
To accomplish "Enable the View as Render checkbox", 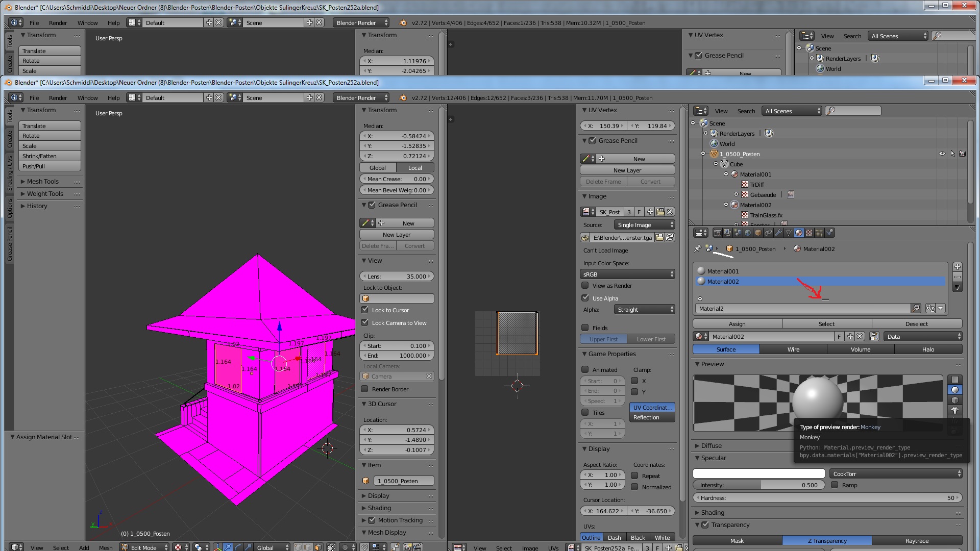I will (x=585, y=286).
